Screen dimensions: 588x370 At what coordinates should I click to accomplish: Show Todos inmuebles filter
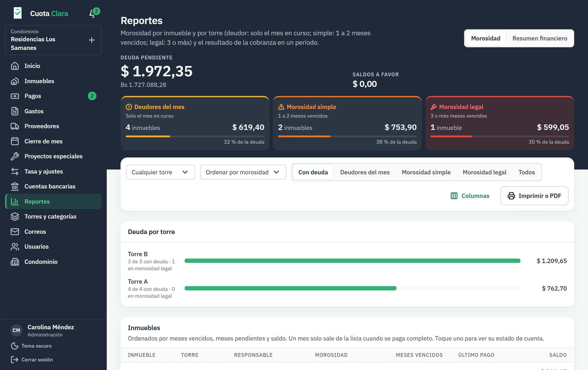pyautogui.click(x=527, y=172)
